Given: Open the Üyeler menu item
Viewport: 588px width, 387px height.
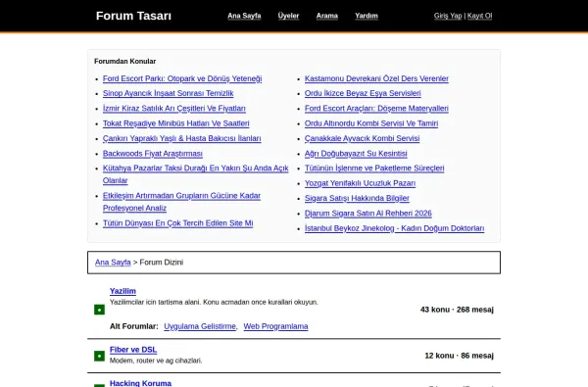Looking at the screenshot, I should pos(288,16).
